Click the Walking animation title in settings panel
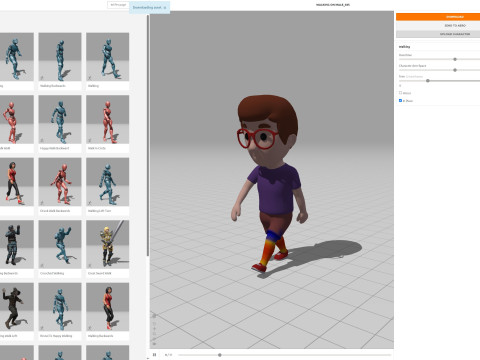Viewport: 480px width, 360px height. click(404, 47)
